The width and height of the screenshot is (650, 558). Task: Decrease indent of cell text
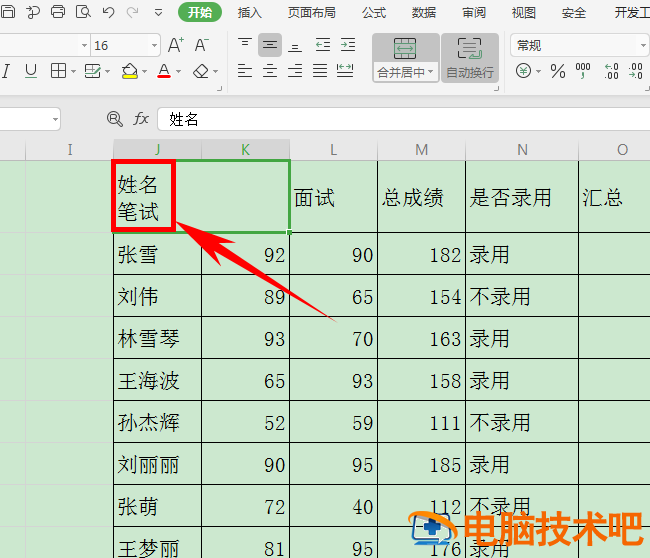tap(323, 44)
